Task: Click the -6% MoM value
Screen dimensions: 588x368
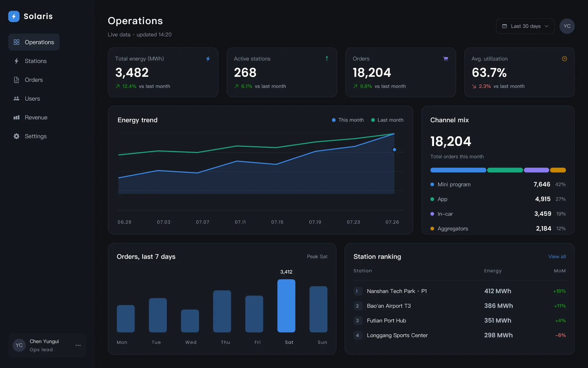Action: [560, 335]
